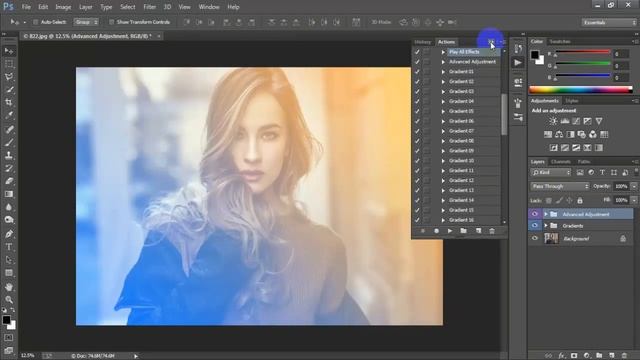Hide the Gradients layer group
The image size is (640, 360).
pos(535,225)
